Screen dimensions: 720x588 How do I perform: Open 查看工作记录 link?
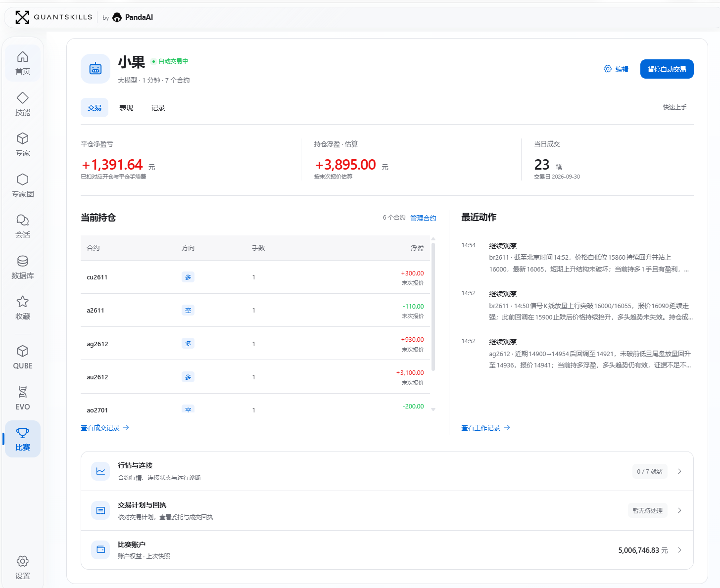pyautogui.click(x=485, y=428)
